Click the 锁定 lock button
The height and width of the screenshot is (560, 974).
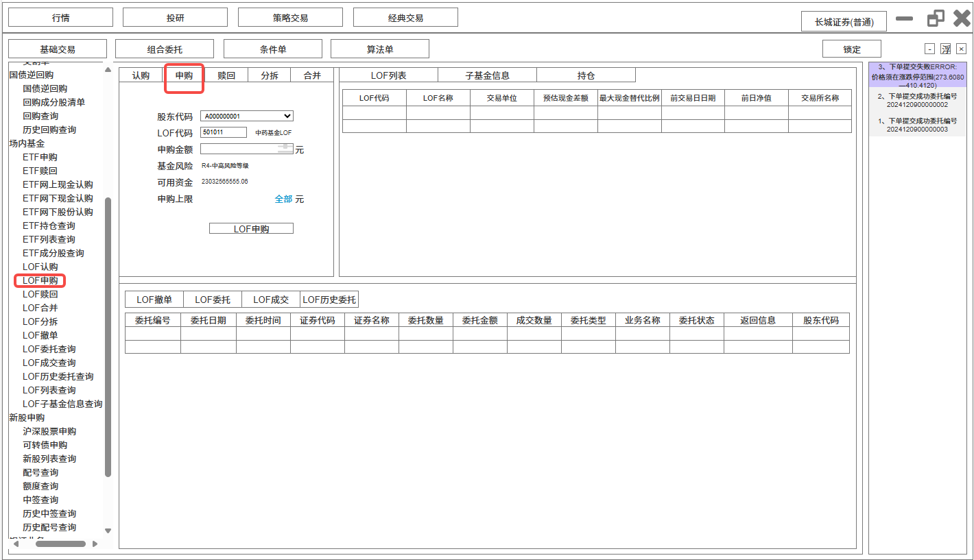[851, 49]
